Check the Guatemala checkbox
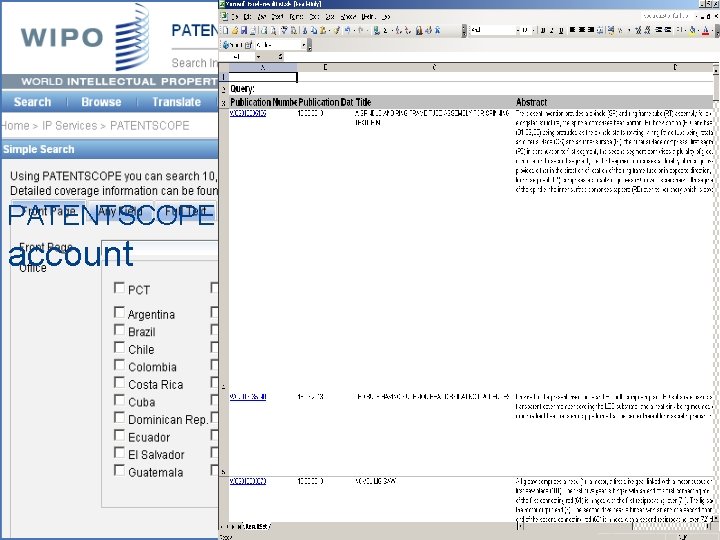 click(x=119, y=470)
